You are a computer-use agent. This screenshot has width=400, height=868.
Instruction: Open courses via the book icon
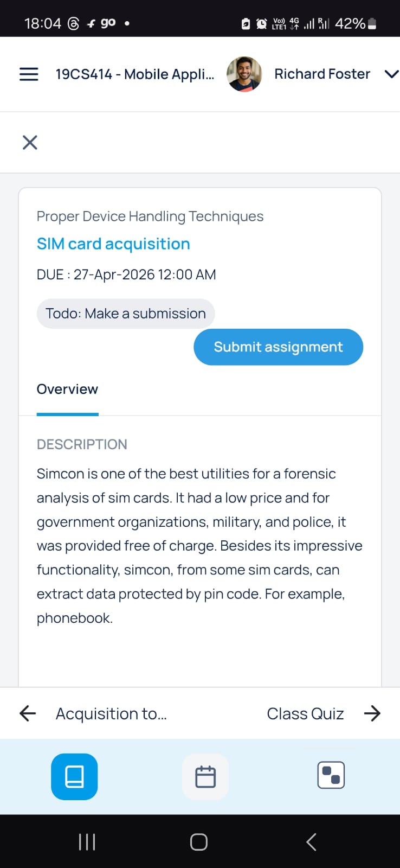pyautogui.click(x=74, y=776)
